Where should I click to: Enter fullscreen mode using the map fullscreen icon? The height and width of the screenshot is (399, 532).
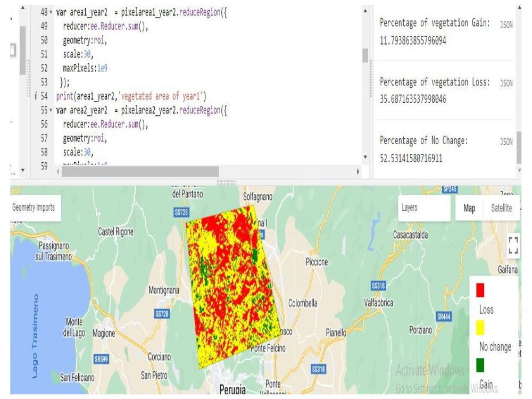pos(513,245)
